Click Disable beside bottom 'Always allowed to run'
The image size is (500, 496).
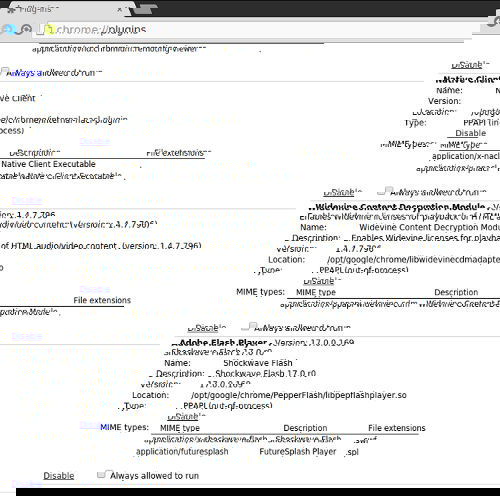pos(59,476)
